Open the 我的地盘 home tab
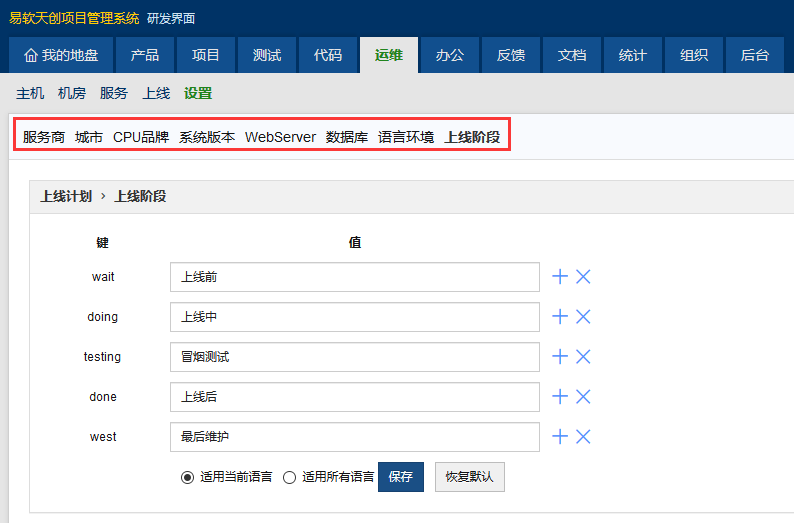This screenshot has height=523, width=794. click(61, 55)
